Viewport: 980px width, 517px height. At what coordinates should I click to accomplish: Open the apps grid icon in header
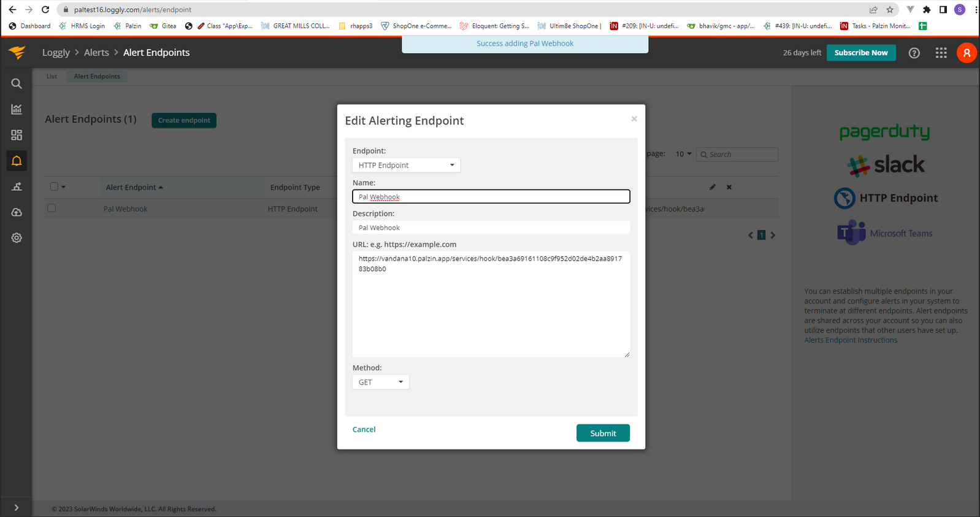941,53
